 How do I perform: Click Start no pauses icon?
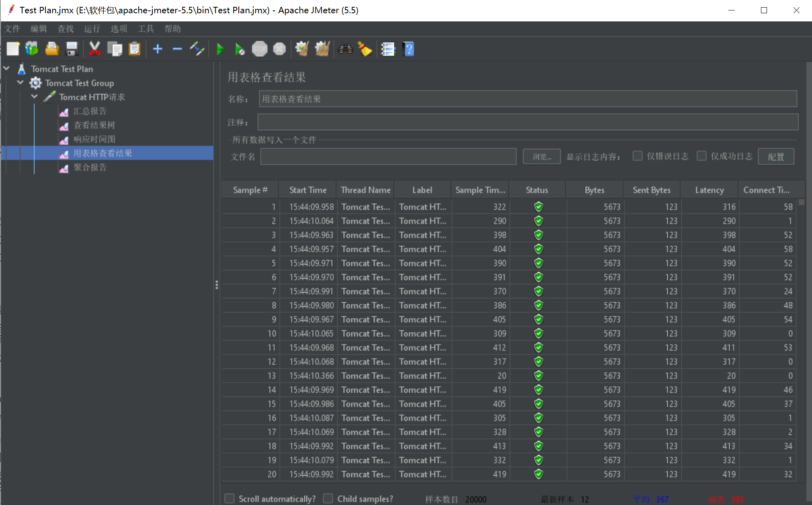[x=240, y=49]
